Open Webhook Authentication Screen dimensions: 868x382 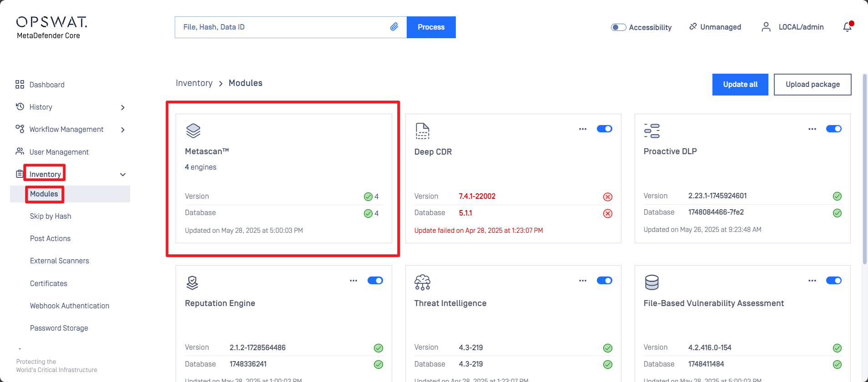click(70, 306)
